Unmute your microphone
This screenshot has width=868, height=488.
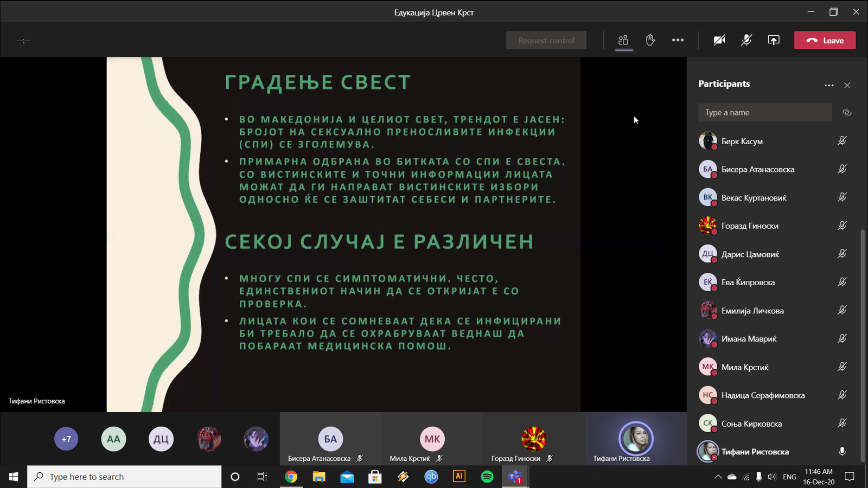point(746,40)
